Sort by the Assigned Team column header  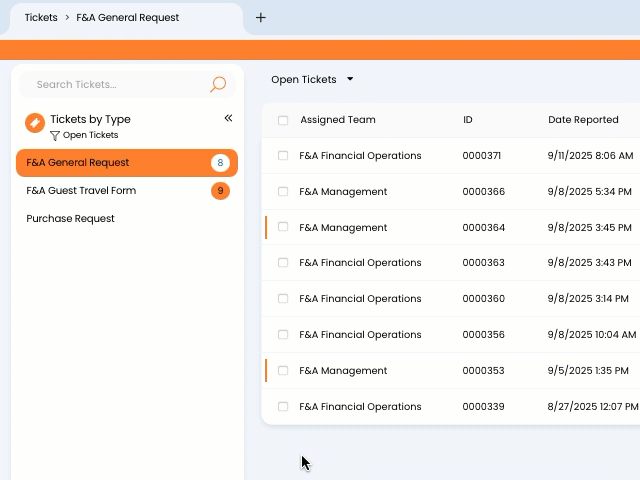coord(337,120)
